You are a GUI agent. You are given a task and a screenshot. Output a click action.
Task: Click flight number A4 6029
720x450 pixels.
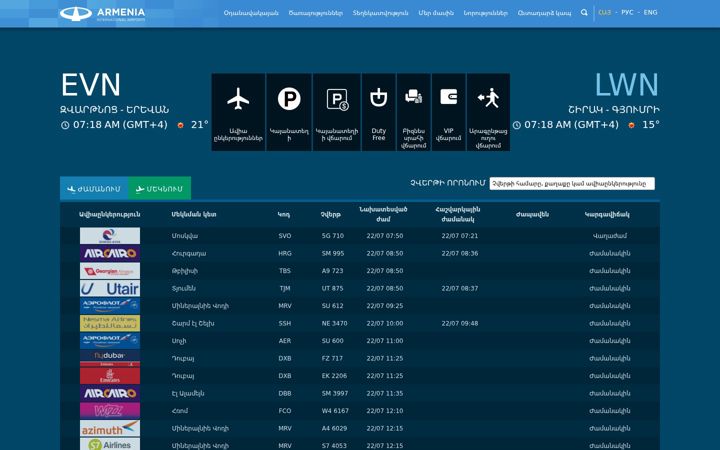click(334, 428)
